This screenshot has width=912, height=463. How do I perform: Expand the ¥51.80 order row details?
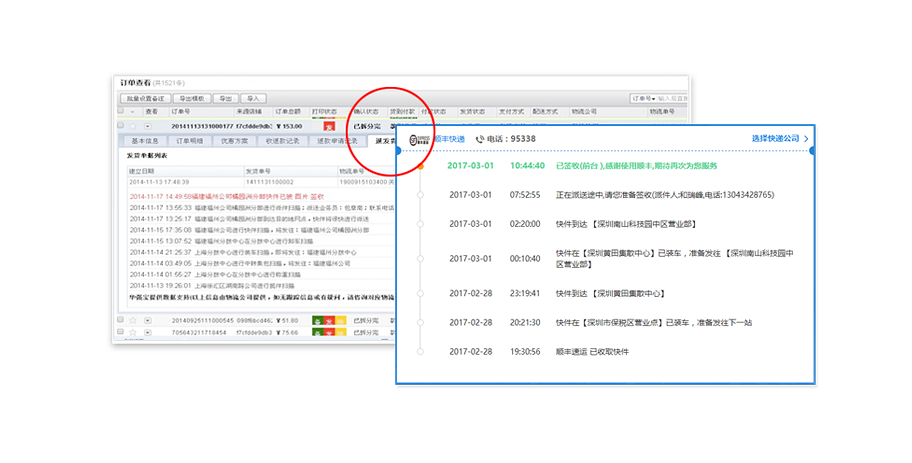pos(148,320)
